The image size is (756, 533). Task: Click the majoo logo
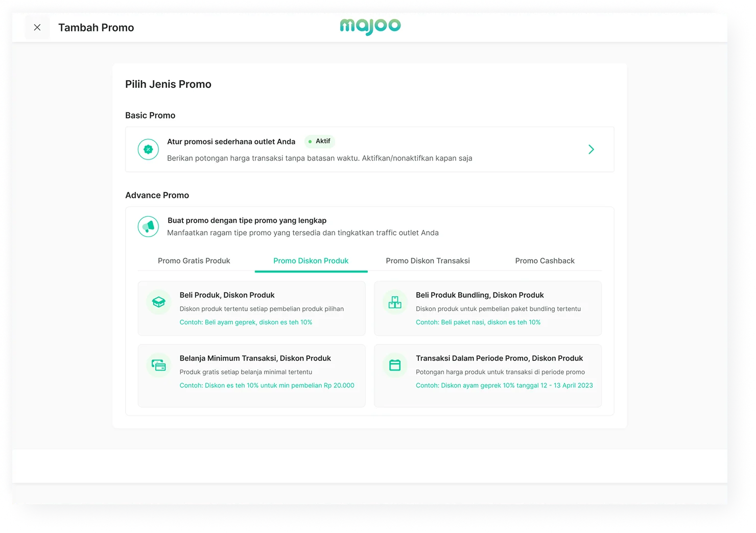pyautogui.click(x=370, y=27)
